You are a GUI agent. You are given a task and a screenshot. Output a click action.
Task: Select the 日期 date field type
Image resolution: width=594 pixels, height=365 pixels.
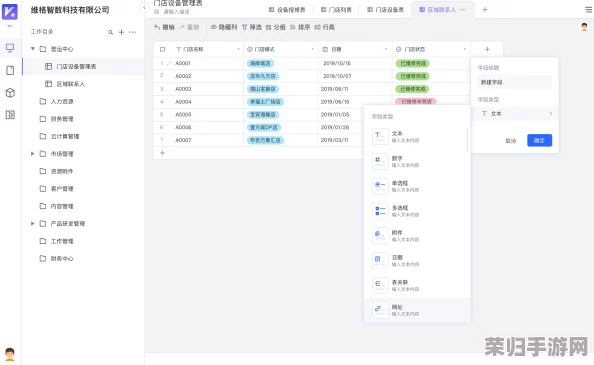(417, 260)
